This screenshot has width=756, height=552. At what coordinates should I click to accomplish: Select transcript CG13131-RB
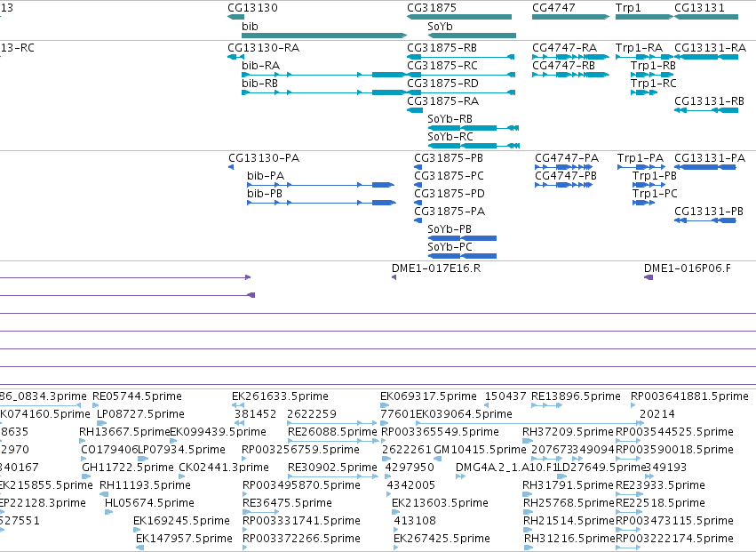point(706,110)
